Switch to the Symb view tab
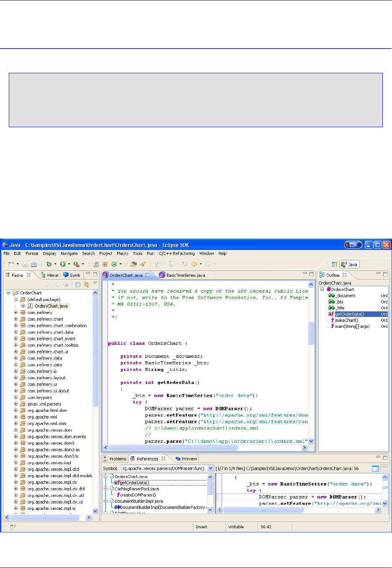Screen dimensions: 392x568 click(72, 275)
